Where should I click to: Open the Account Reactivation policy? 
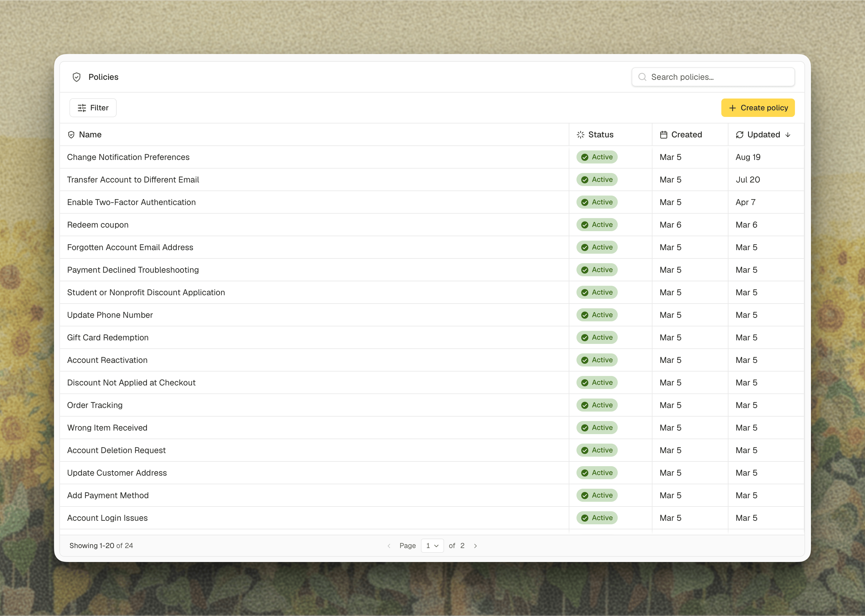pyautogui.click(x=107, y=360)
